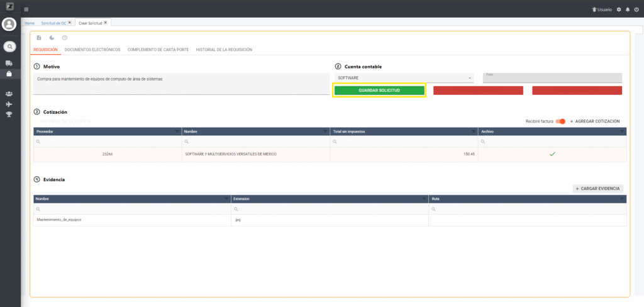The height and width of the screenshot is (307, 644).
Task: Open the hamburger menu in top bar
Action: pyautogui.click(x=26, y=9)
